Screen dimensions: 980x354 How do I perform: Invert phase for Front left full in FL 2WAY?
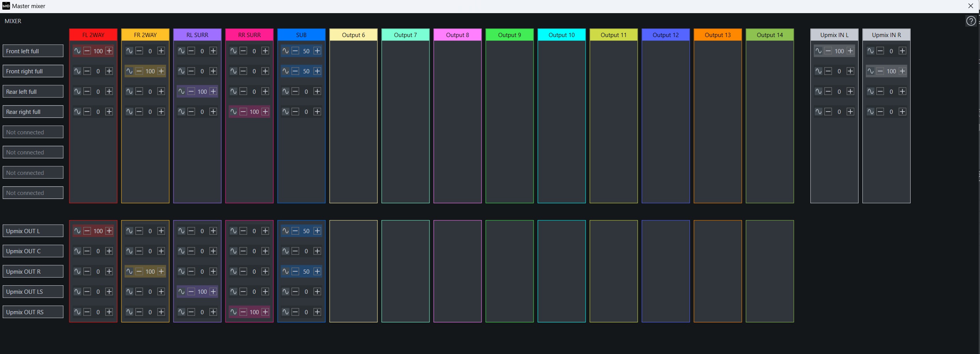coord(77,51)
